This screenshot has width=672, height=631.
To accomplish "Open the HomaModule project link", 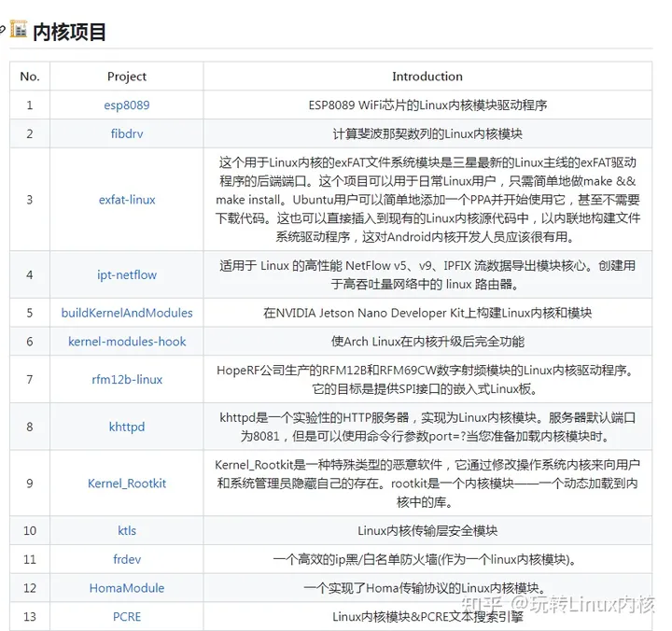I will pos(127,588).
